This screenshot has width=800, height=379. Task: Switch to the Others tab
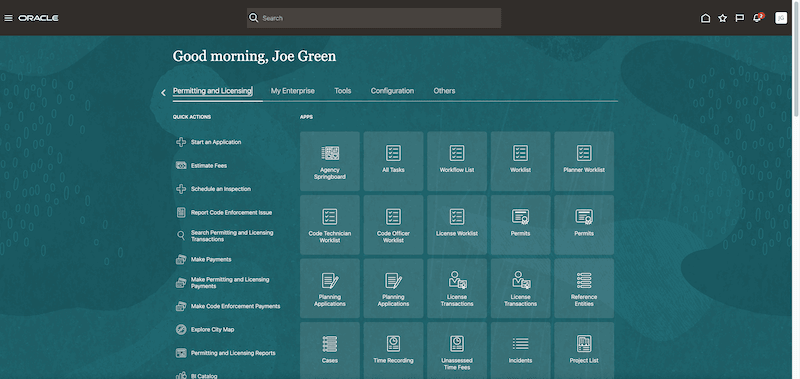[444, 91]
